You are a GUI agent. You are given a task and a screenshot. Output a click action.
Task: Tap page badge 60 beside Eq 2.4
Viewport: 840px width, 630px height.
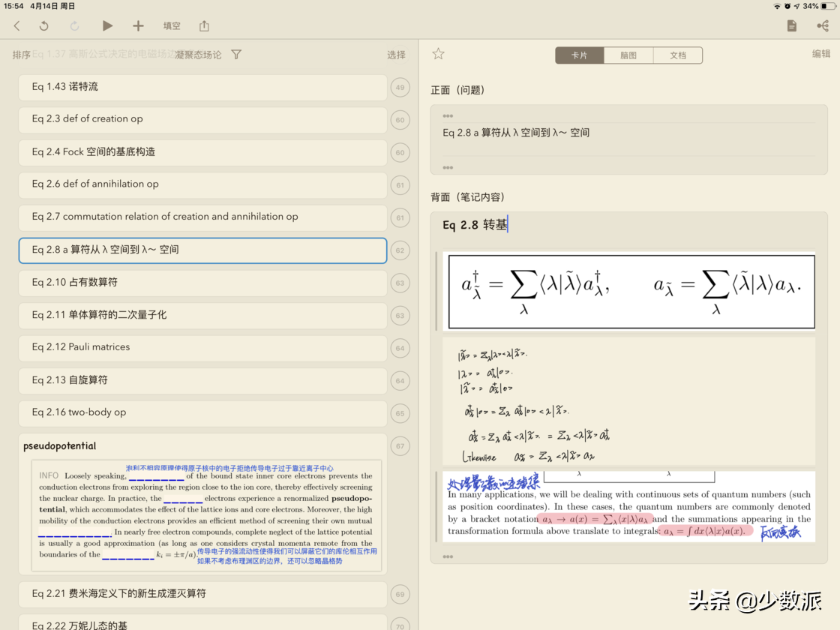[400, 153]
